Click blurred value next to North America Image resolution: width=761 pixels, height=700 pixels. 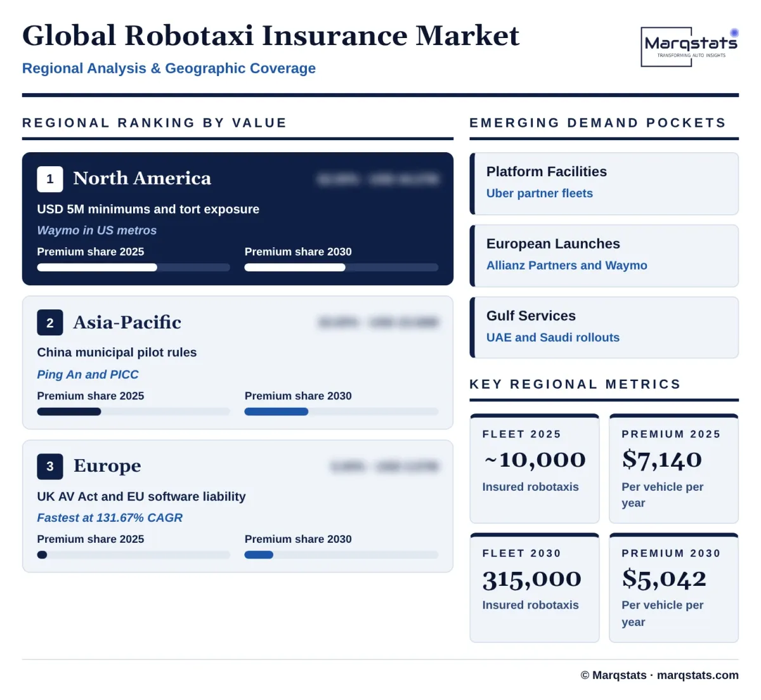[378, 179]
